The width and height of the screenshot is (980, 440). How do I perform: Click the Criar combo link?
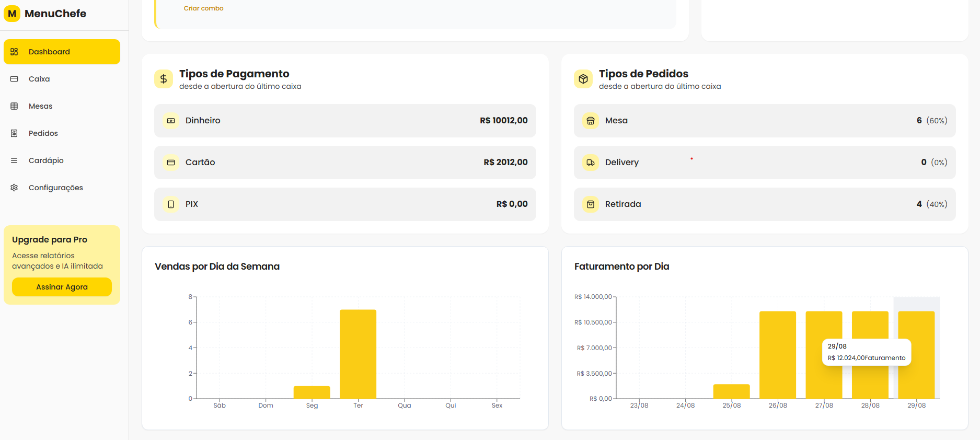[x=203, y=8]
